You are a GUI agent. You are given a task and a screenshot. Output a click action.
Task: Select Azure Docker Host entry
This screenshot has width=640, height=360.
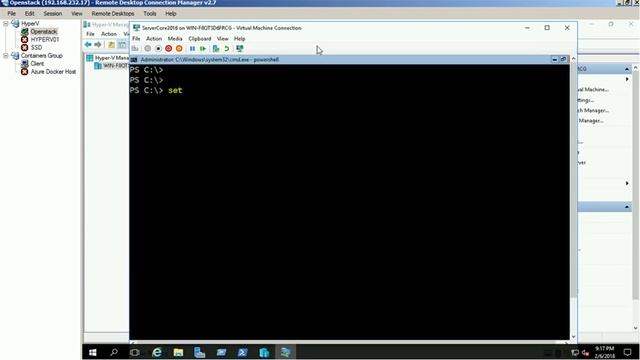[x=53, y=71]
